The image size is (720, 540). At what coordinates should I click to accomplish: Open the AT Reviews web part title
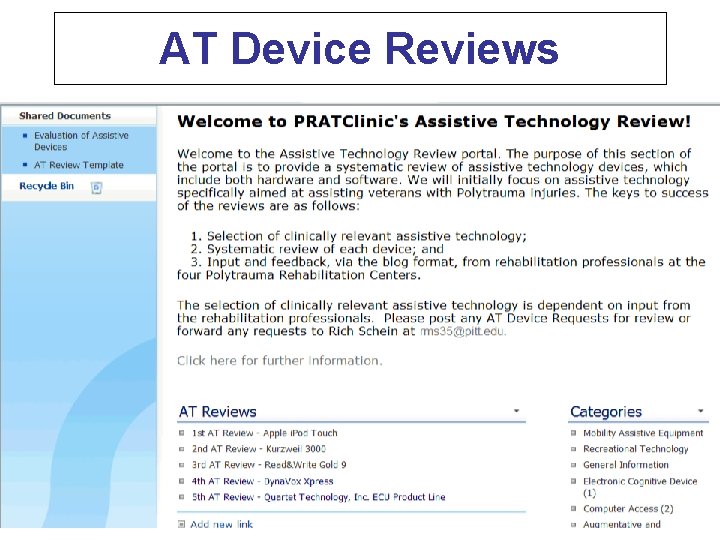click(217, 411)
